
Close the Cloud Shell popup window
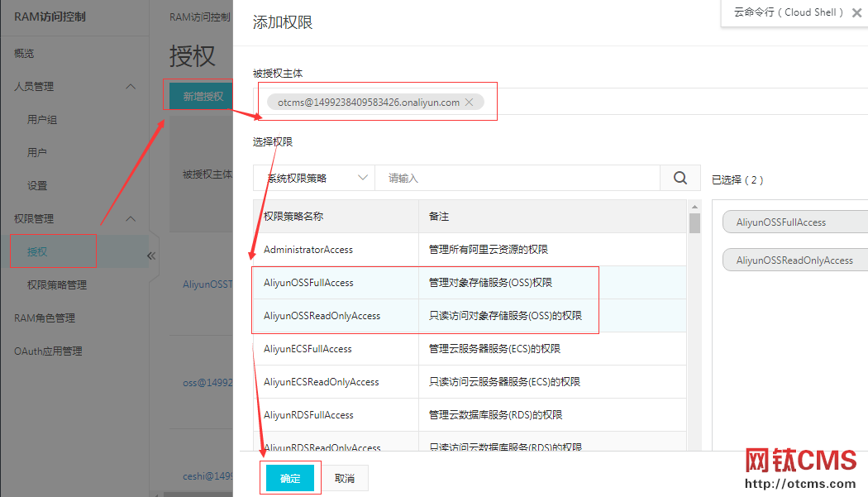[x=858, y=12]
